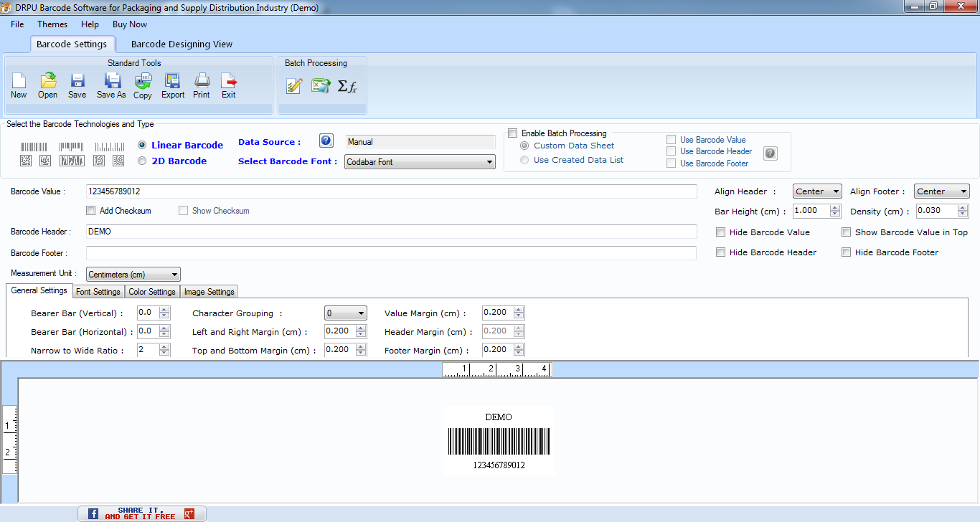Open the Buy Now menu
The image size is (980, 522).
[x=130, y=24]
